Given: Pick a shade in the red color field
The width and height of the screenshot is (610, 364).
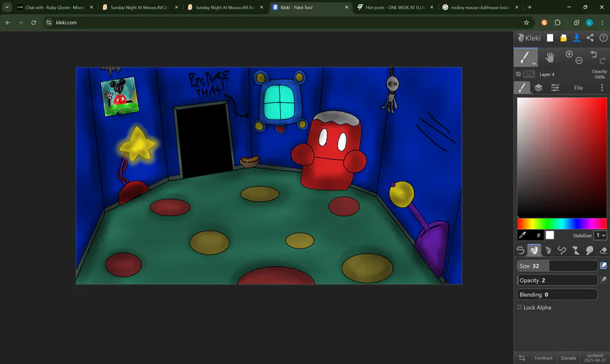Looking at the screenshot, I should coord(562,157).
